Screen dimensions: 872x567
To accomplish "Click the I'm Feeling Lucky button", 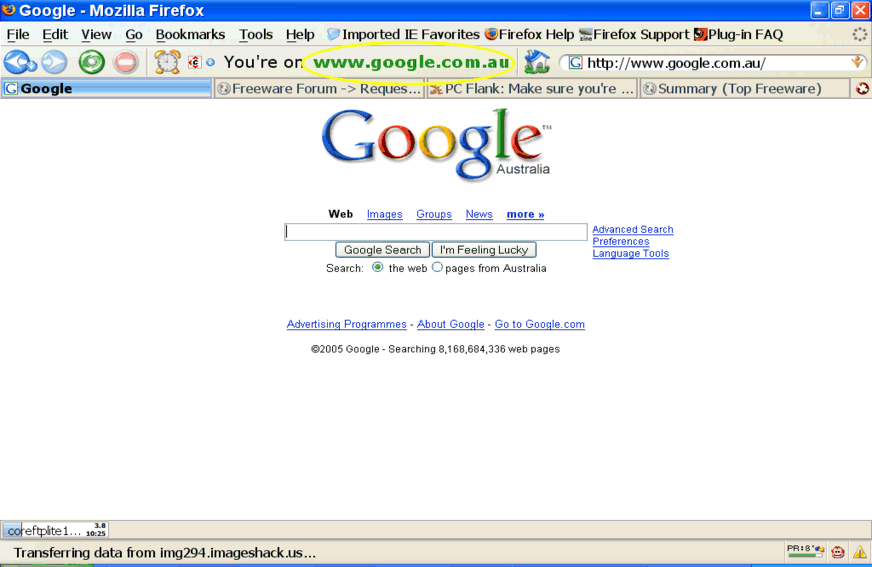I will [484, 250].
